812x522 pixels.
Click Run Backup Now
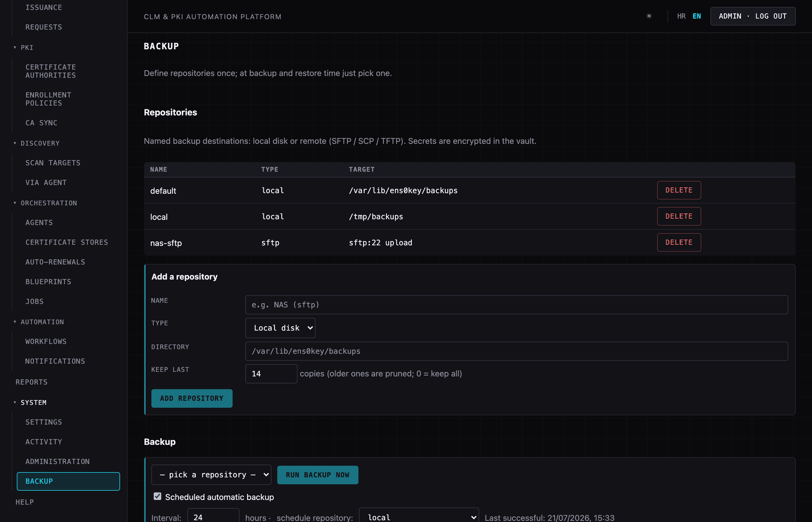[x=318, y=474]
